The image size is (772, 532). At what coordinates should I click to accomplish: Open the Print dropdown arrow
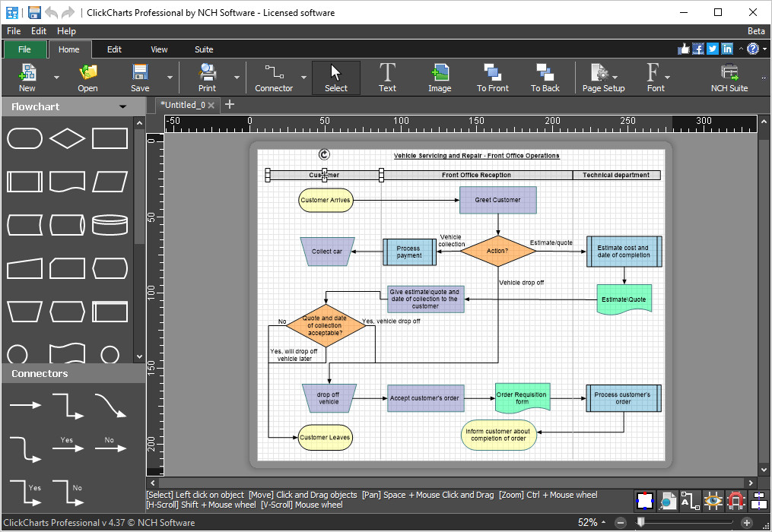pos(237,78)
